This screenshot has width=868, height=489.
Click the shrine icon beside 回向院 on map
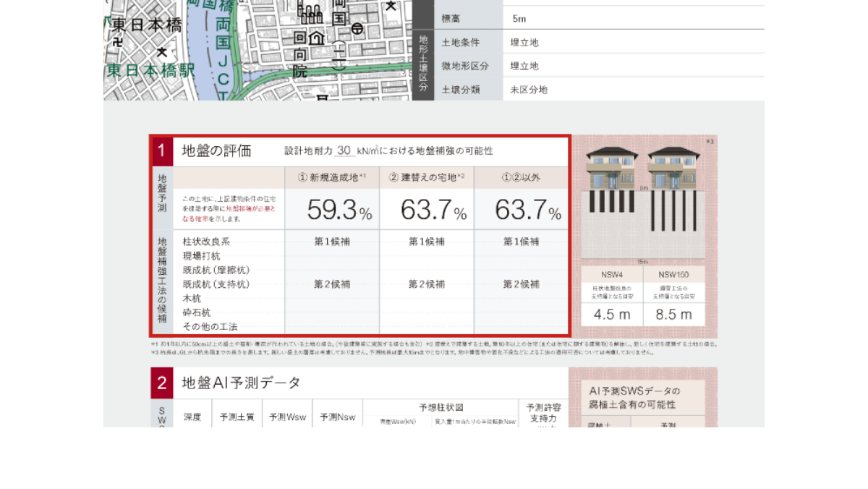coord(316,38)
